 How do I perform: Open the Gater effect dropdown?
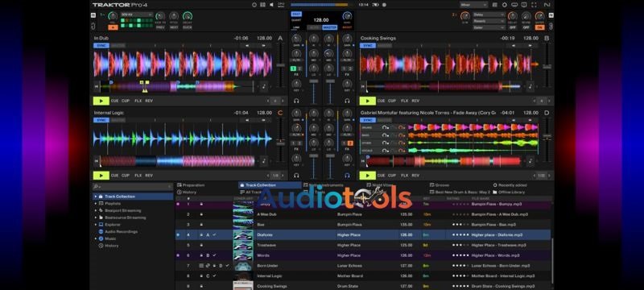[489, 27]
